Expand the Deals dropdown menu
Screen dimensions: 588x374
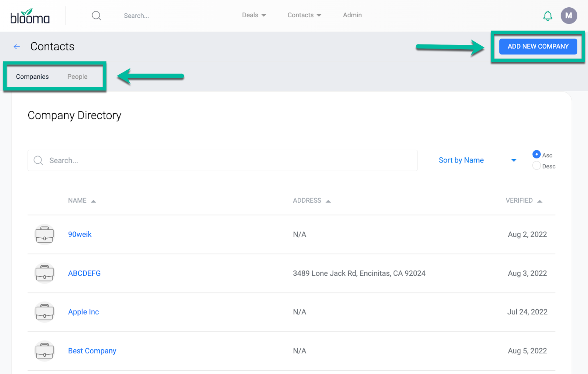pyautogui.click(x=254, y=15)
